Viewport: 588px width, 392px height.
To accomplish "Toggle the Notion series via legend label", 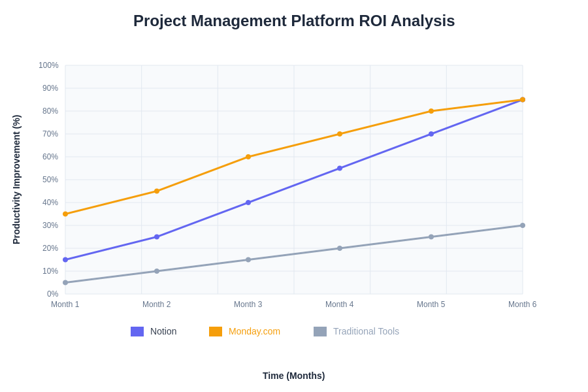I will pyautogui.click(x=163, y=331).
